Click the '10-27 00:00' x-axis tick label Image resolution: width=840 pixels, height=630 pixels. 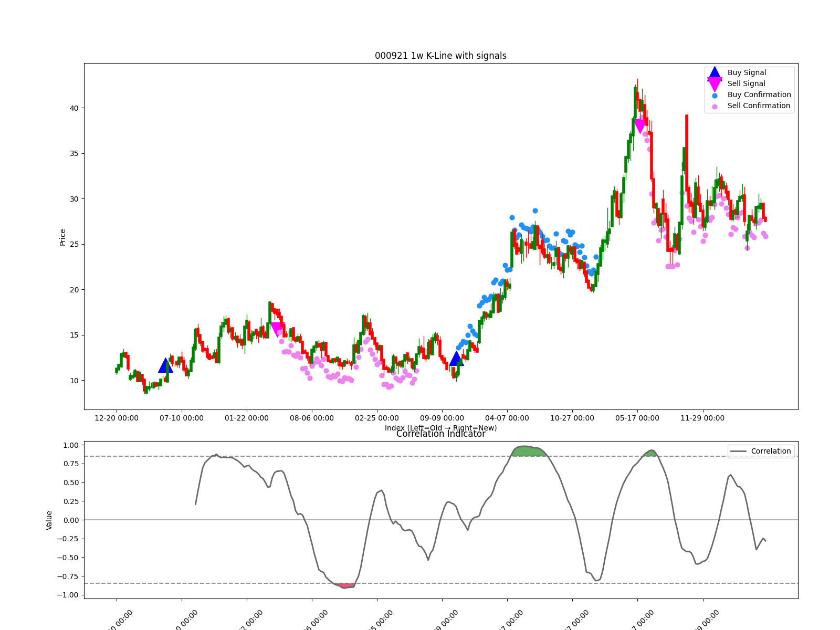(x=572, y=418)
